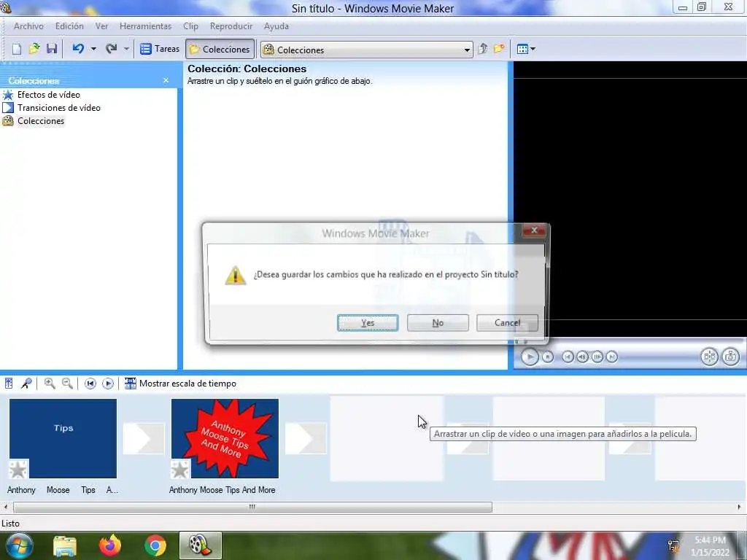
Task: Click video effect star on Tips clip
Action: [18, 470]
